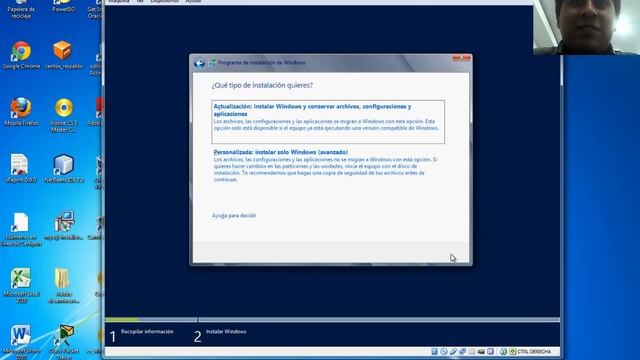Go back with the setup wizard arrow
This screenshot has width=640, height=360.
199,63
